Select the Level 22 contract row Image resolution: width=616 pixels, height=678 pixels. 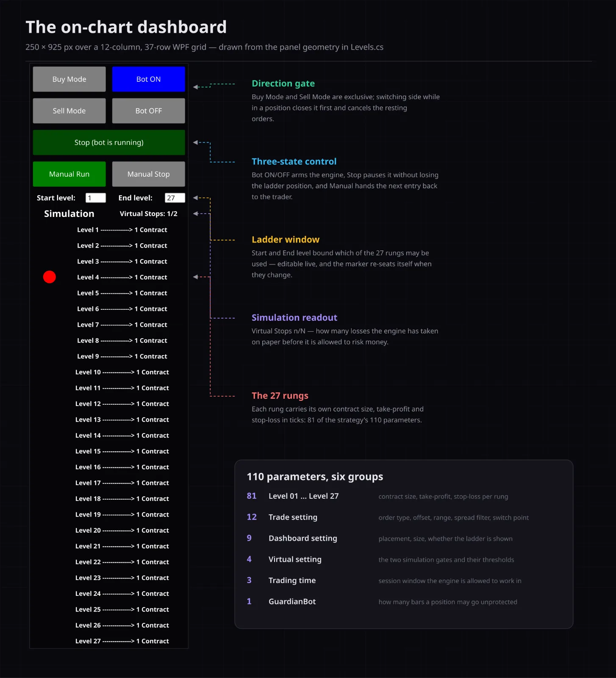coord(122,562)
